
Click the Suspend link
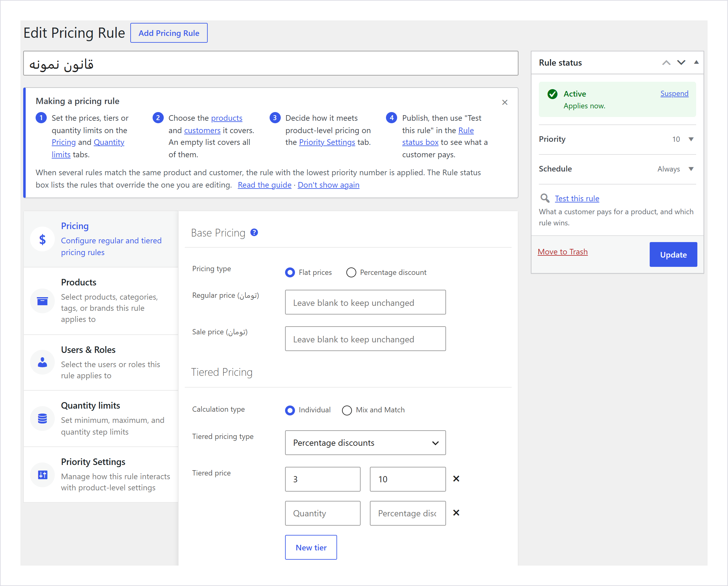674,93
